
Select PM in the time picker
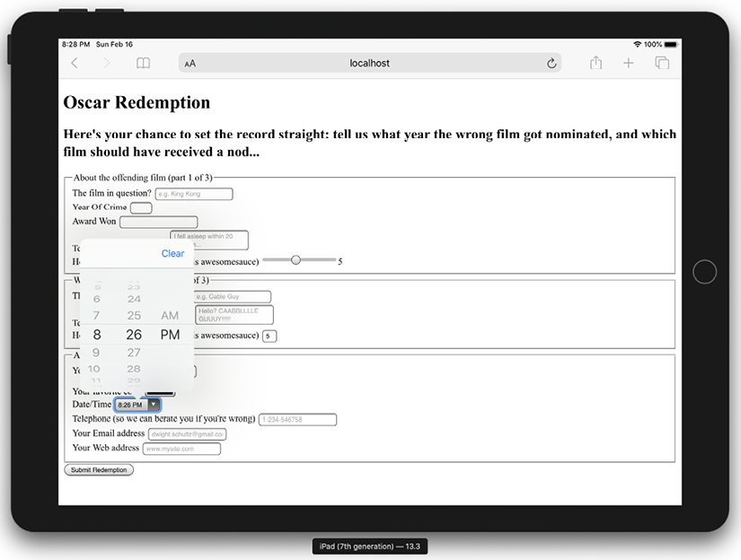pos(170,335)
